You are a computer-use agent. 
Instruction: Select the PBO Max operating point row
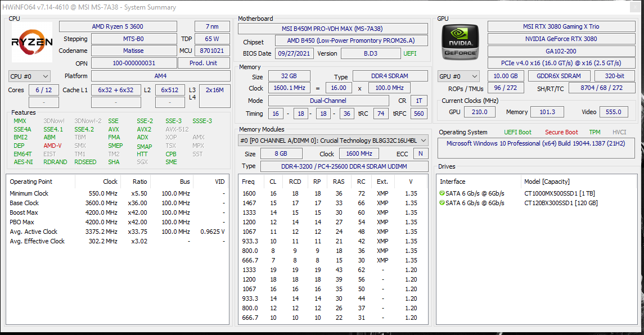118,222
